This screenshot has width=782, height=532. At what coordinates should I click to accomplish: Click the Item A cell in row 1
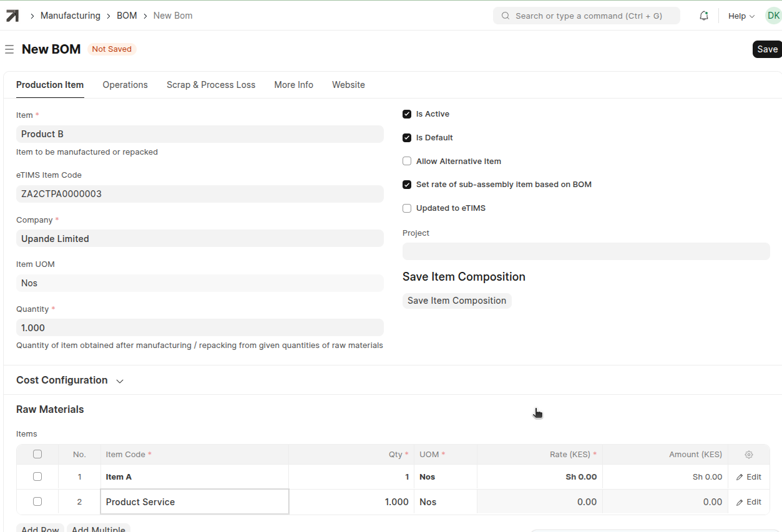coord(195,477)
